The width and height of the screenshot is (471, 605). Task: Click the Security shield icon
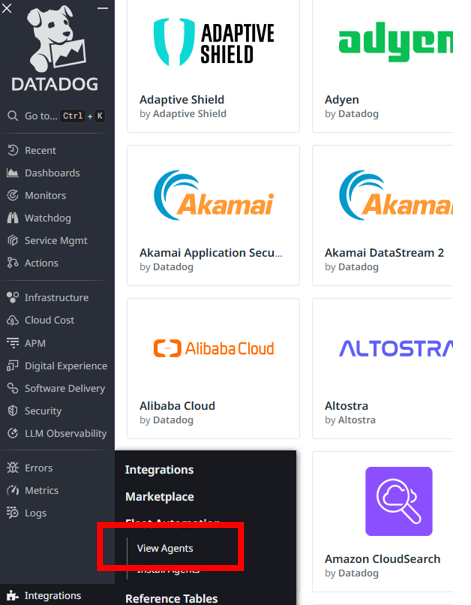[13, 411]
